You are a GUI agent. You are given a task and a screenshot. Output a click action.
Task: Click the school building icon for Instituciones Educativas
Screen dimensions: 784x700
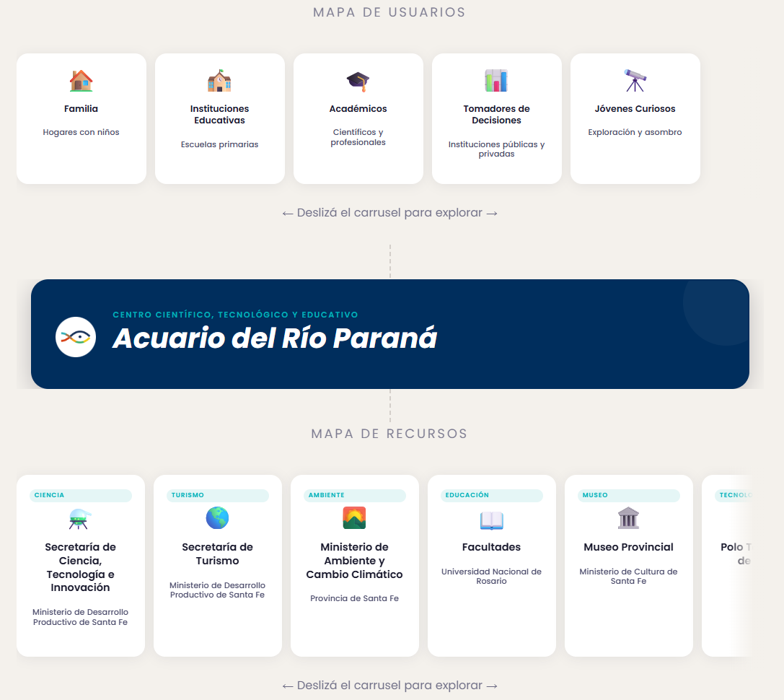point(219,81)
